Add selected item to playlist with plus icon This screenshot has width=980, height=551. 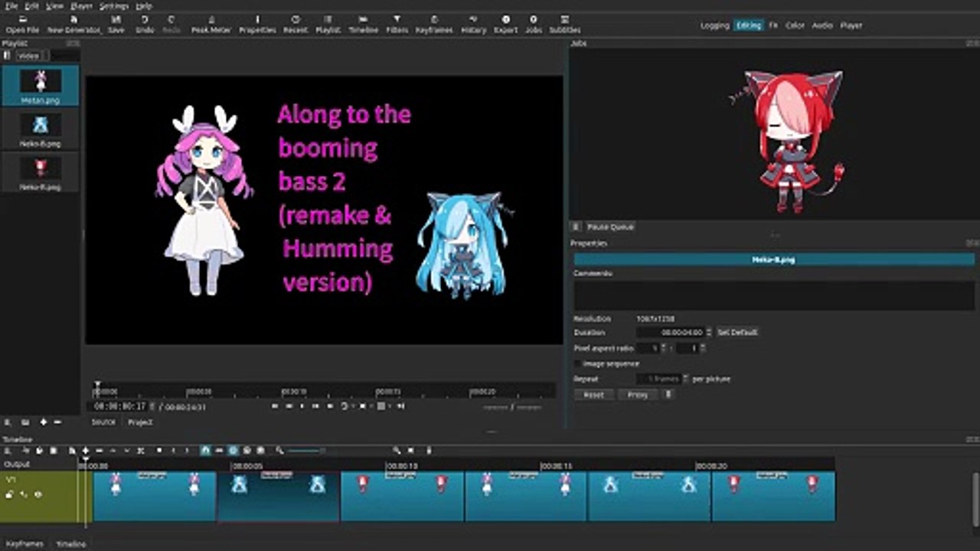[x=44, y=422]
